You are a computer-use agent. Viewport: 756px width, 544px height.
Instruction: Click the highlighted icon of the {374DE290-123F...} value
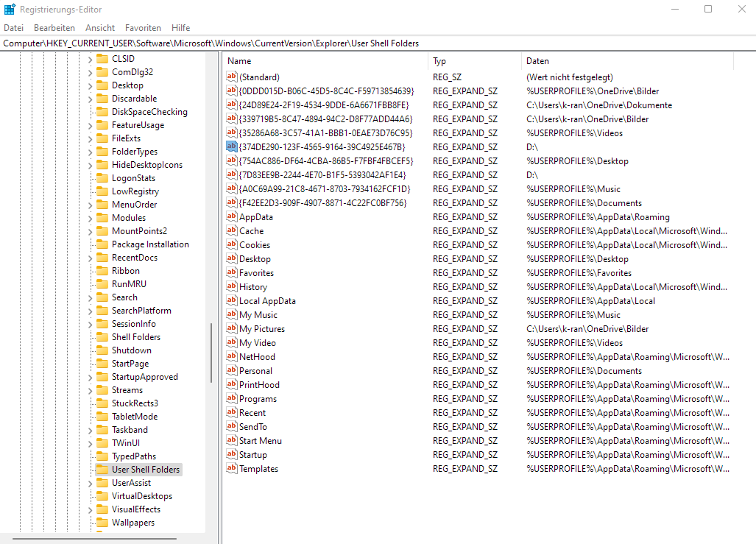point(232,146)
